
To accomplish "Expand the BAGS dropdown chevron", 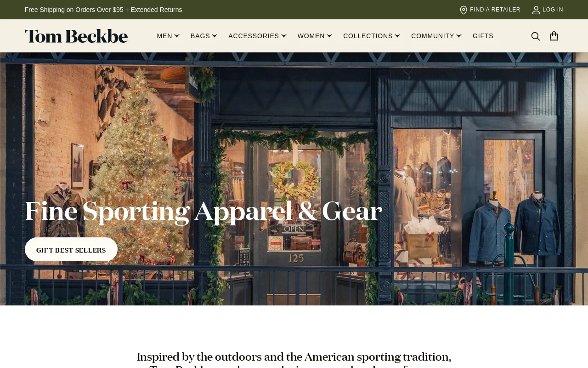I will tap(215, 36).
